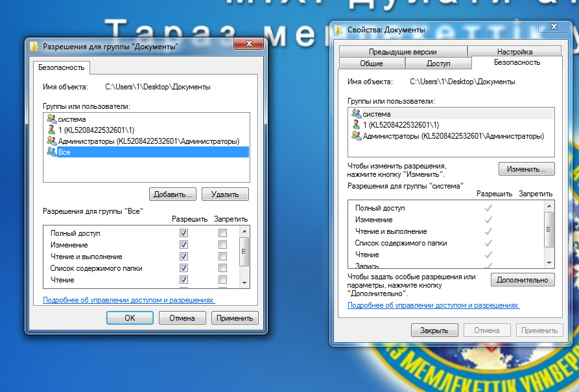Screen dimensions: 579x392
Task: Click Администраторы group icon in Properties window
Action: point(356,136)
